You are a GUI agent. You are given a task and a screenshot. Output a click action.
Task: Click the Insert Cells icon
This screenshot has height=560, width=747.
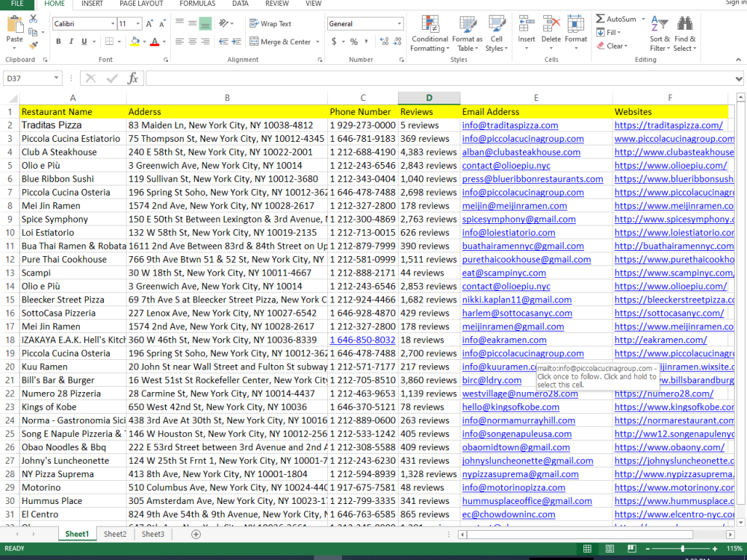[x=526, y=32]
